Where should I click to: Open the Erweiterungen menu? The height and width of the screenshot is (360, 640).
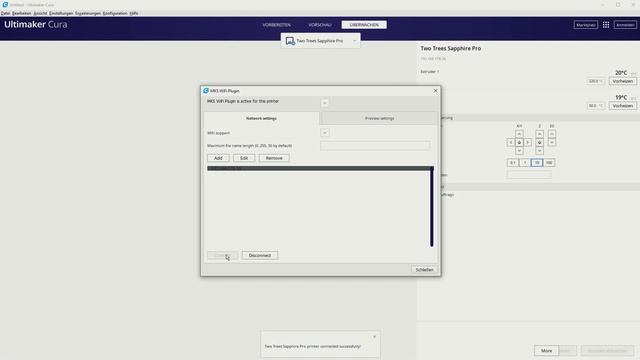tap(88, 13)
